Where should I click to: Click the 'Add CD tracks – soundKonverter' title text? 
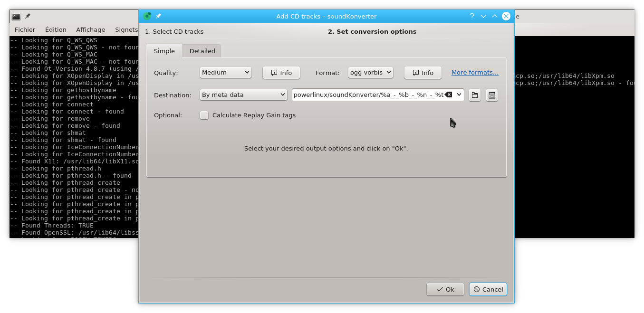pos(327,16)
